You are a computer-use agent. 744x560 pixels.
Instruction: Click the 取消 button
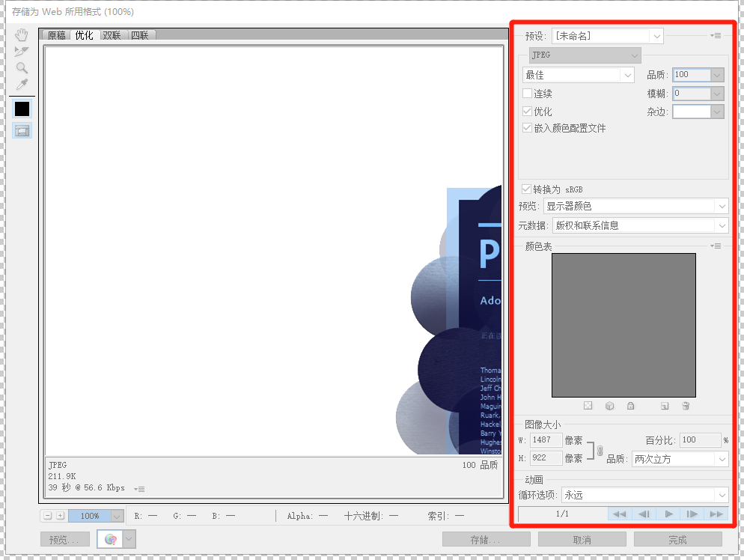[582, 540]
